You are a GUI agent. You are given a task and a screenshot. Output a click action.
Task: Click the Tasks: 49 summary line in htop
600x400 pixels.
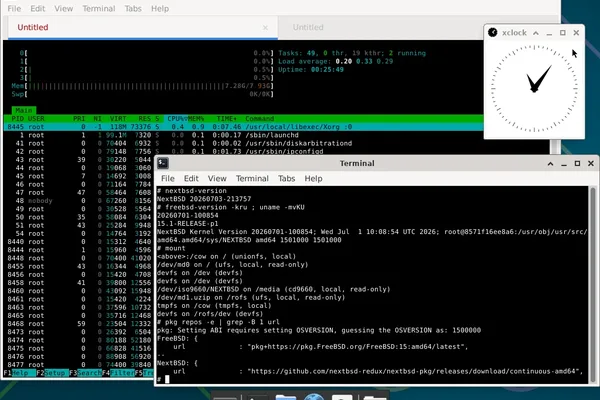(352, 53)
